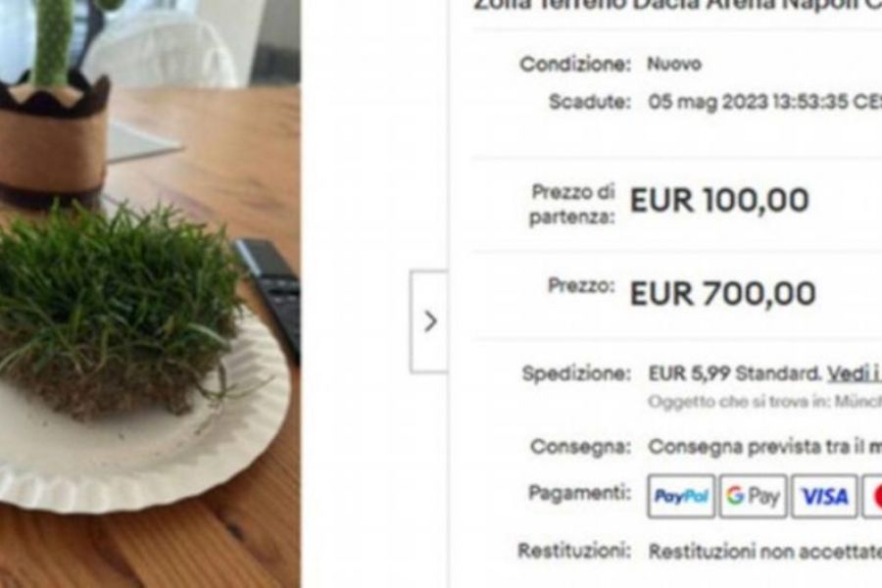Select the PayPal payment icon
882x588 pixels.
click(681, 496)
